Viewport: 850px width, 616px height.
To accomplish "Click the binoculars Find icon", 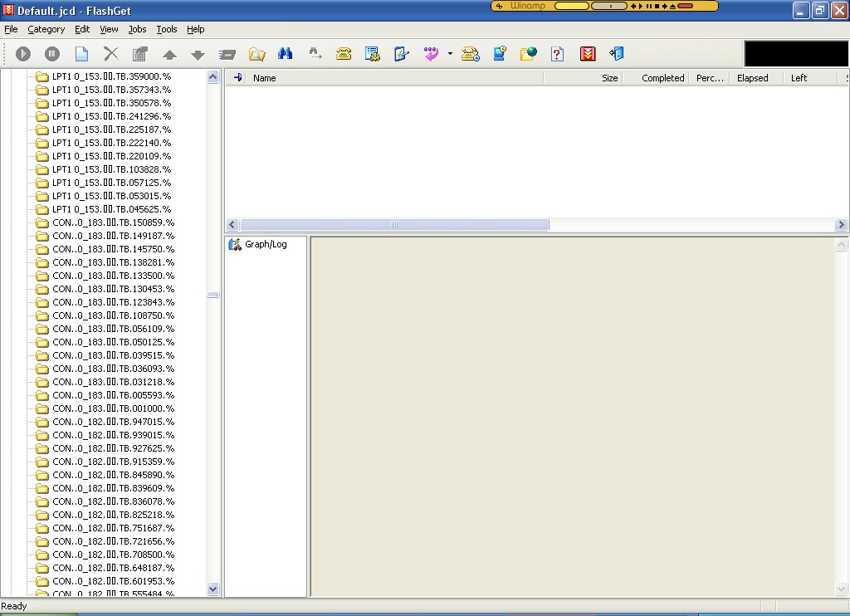I will point(285,54).
